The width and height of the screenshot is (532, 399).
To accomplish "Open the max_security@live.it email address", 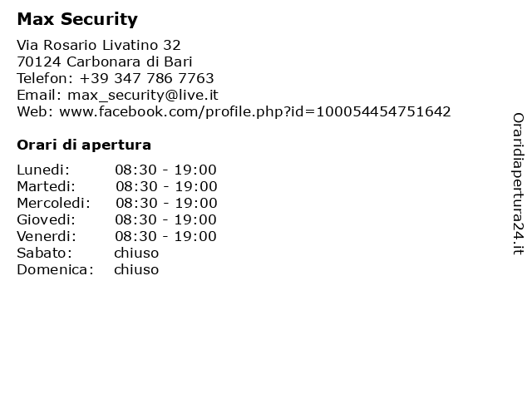I will pyautogui.click(x=143, y=96).
